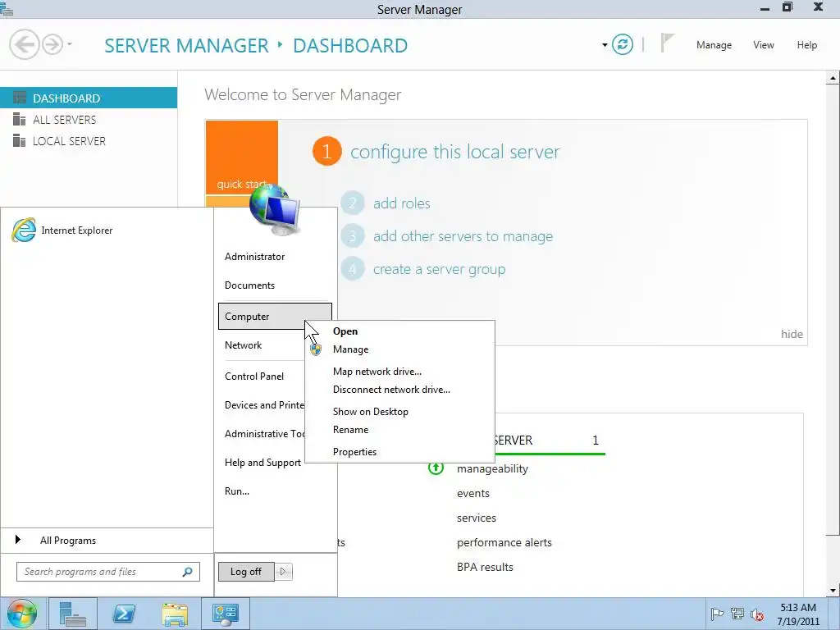
Task: Open Help and Support in Start menu
Action: (262, 463)
